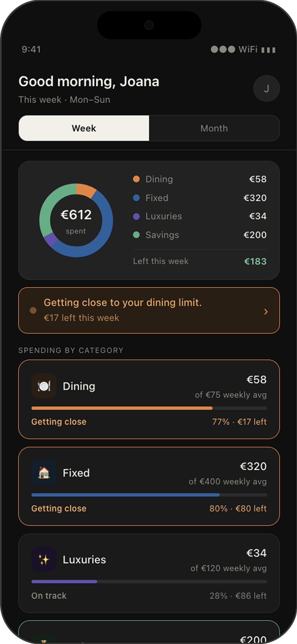Open the 'Getting close to your dining limit' banner
Viewport: 297px width, 644px height.
(x=149, y=310)
